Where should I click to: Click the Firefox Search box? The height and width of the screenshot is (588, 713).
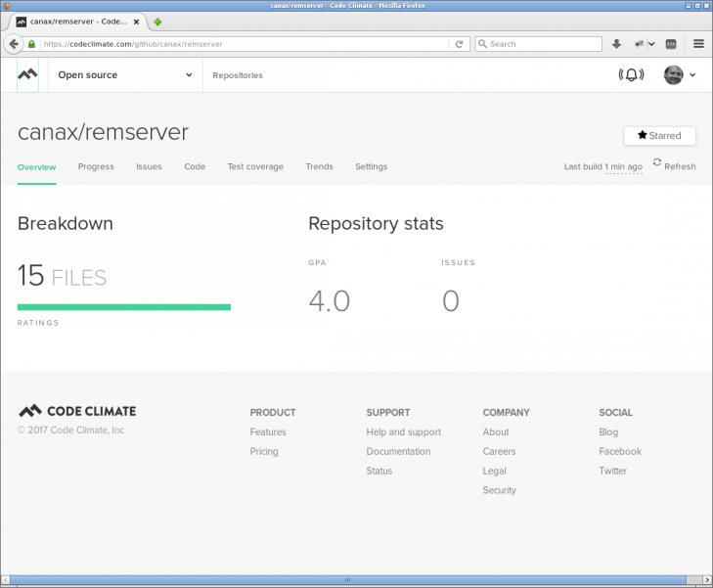pyautogui.click(x=538, y=44)
